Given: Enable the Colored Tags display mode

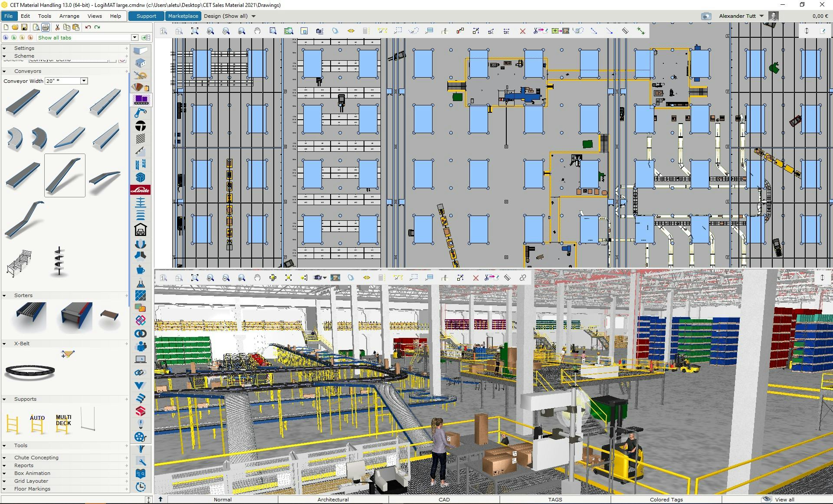Looking at the screenshot, I should [667, 500].
